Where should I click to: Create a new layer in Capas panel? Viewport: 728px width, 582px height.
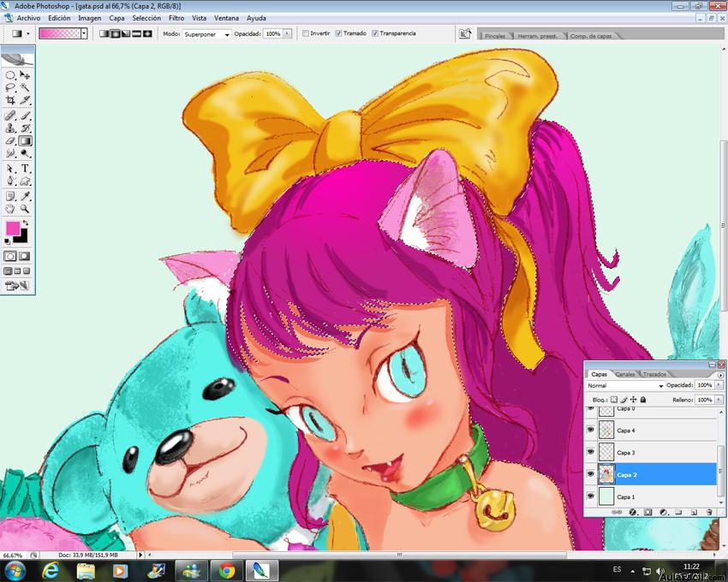[694, 512]
